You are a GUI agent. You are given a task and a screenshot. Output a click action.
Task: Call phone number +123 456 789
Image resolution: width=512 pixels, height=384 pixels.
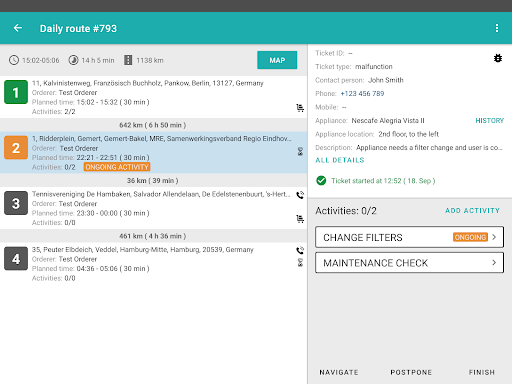[x=362, y=94]
